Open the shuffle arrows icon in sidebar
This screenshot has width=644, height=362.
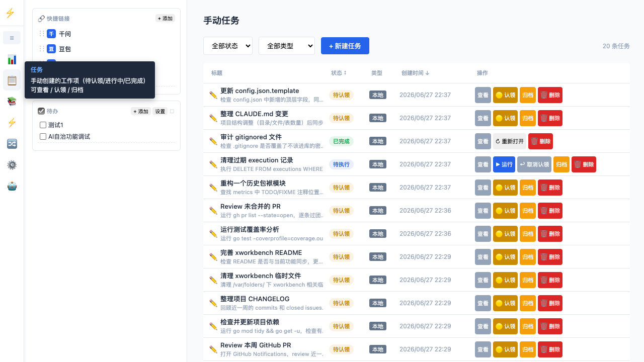[x=12, y=144]
